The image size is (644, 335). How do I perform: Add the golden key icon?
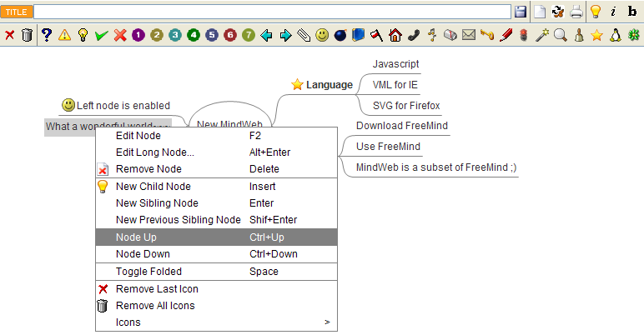(487, 35)
